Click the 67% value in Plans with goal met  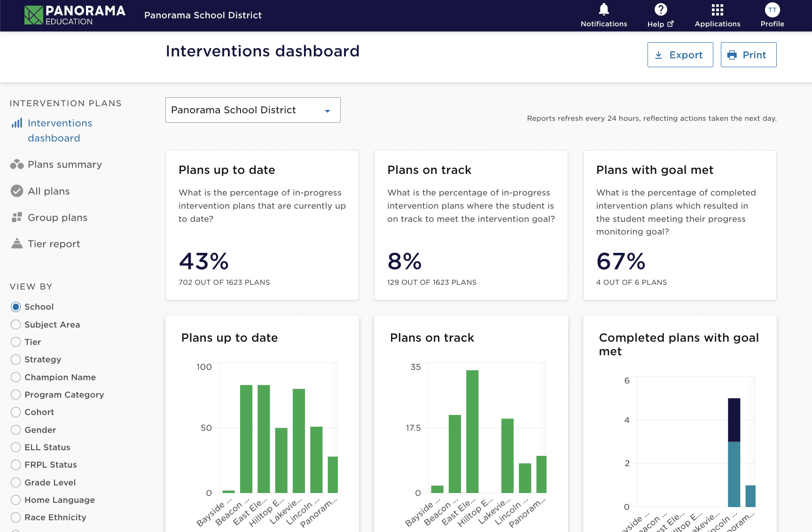[x=621, y=261]
